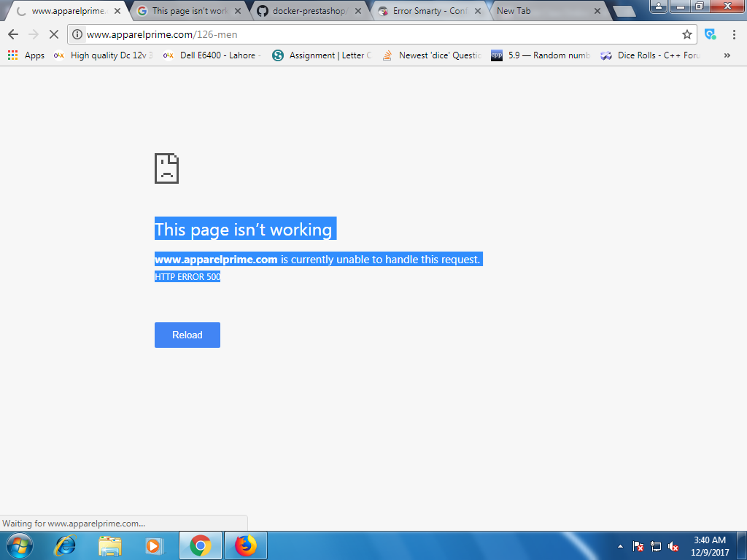The width and height of the screenshot is (747, 560).
Task: Click the Chrome taskbar icon
Action: tap(201, 545)
